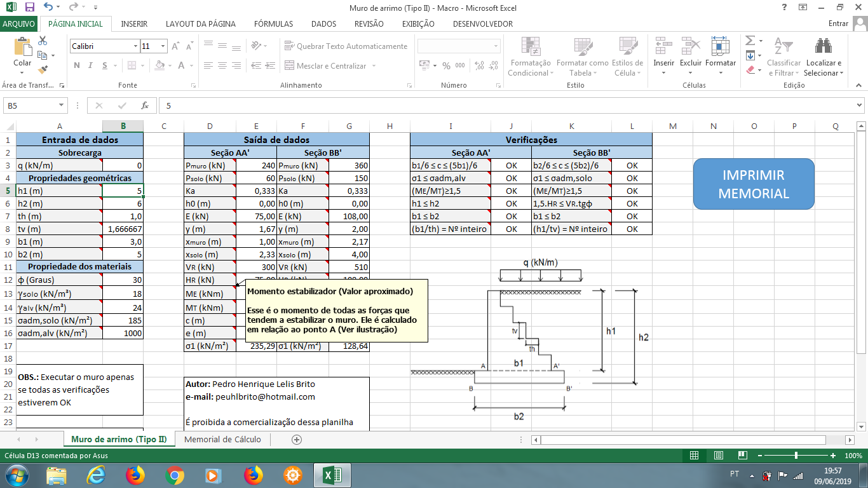Click Mesclar e Centralizar button
868x488 pixels.
(x=327, y=65)
